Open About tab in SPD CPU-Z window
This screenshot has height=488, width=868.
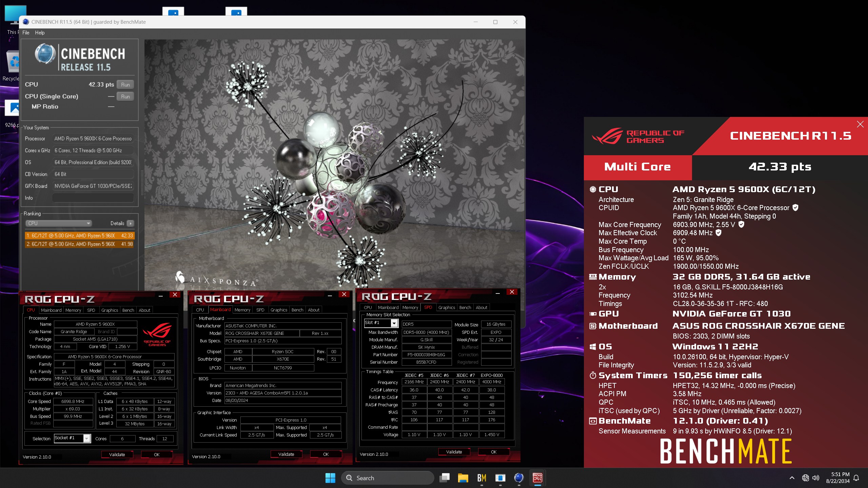click(481, 307)
